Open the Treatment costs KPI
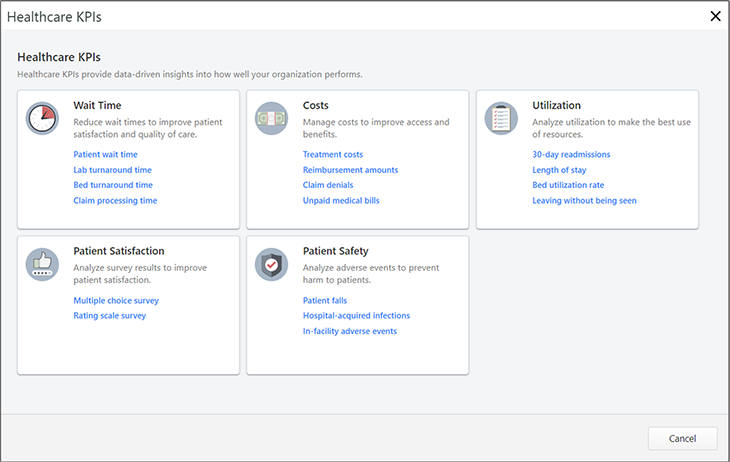 [x=333, y=155]
